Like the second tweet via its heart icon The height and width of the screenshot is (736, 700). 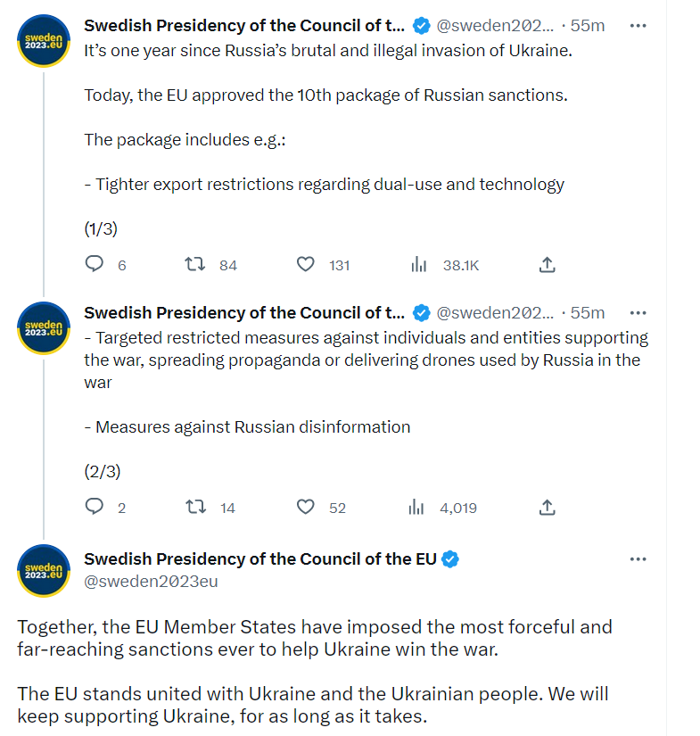click(x=305, y=507)
